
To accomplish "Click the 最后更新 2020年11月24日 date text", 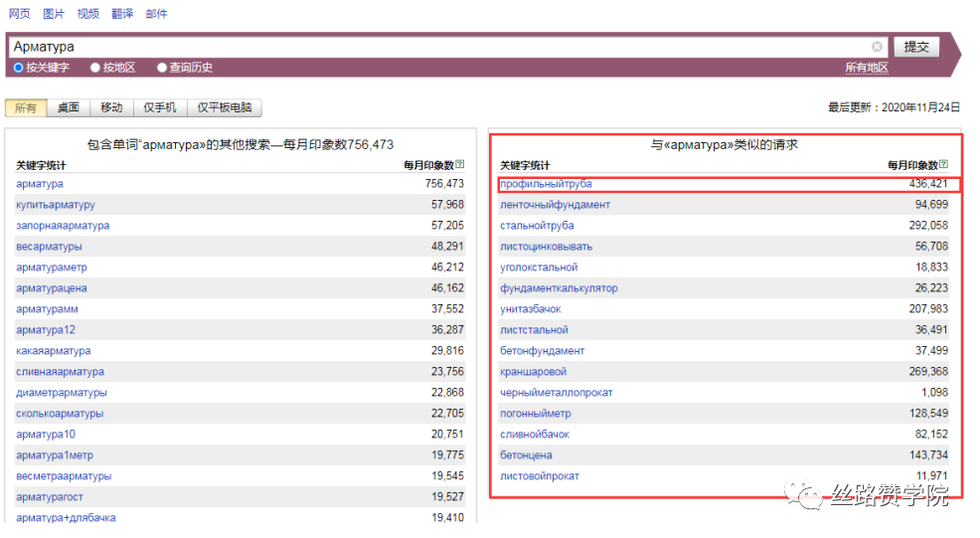I will [x=894, y=107].
